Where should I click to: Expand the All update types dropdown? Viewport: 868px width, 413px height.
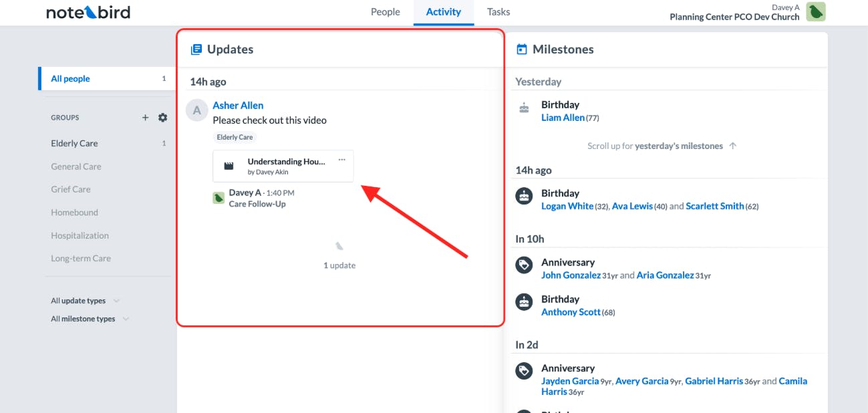(85, 301)
